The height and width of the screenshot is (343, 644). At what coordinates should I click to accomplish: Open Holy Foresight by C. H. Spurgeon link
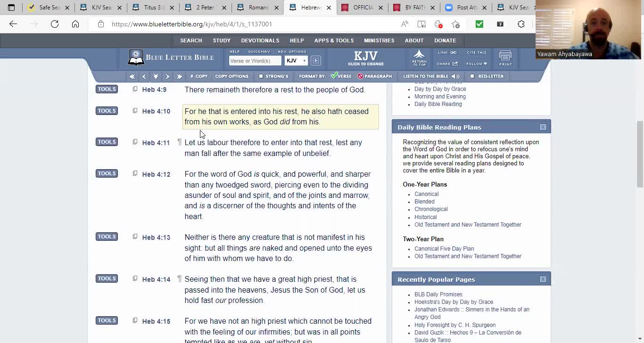pyautogui.click(x=455, y=325)
